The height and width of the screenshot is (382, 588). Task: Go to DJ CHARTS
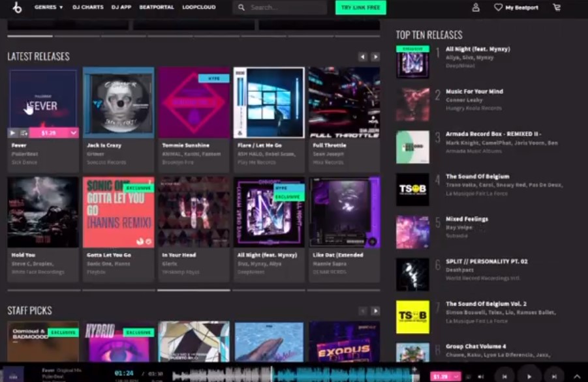pyautogui.click(x=88, y=7)
